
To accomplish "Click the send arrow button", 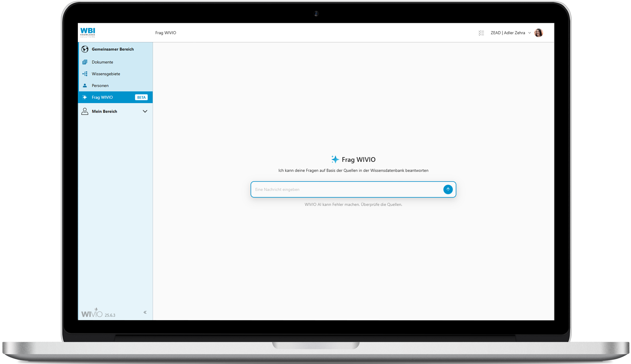I will tap(448, 190).
